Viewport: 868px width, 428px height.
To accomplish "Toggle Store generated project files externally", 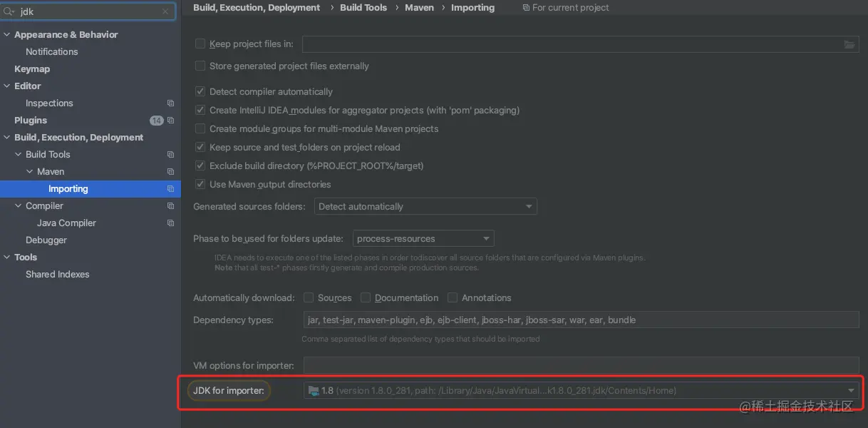I will click(x=200, y=66).
